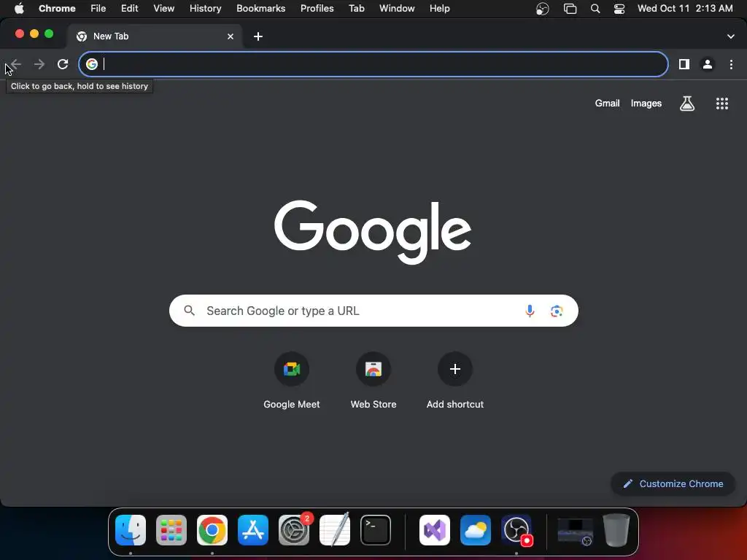This screenshot has width=747, height=560.
Task: Open the Window menu
Action: tap(397, 8)
